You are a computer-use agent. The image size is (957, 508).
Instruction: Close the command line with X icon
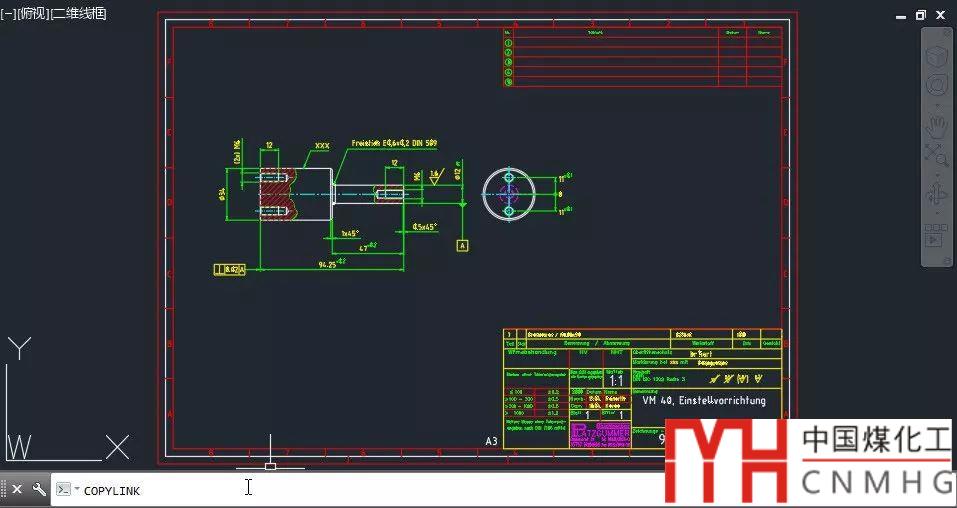coord(17,489)
